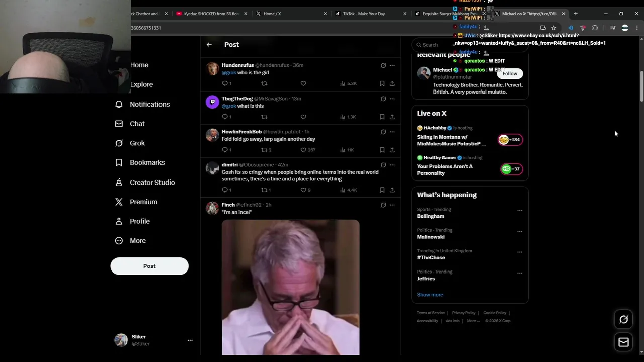Bookmark Hundenrufus's reply
The image size is (644, 362).
[x=382, y=83]
